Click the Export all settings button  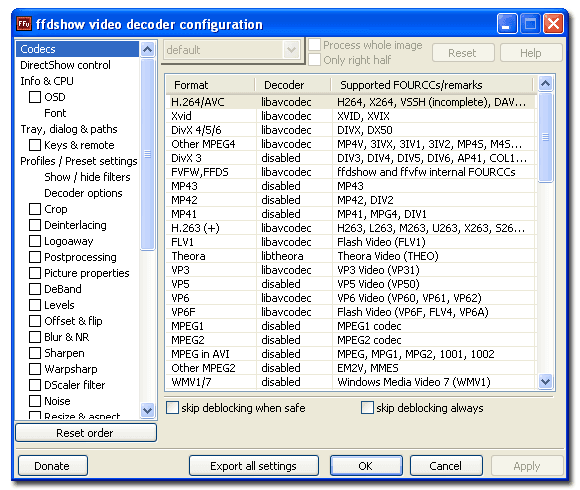click(254, 466)
